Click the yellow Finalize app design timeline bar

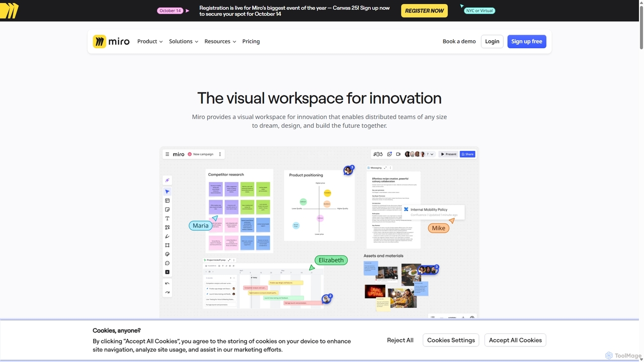[286, 283]
